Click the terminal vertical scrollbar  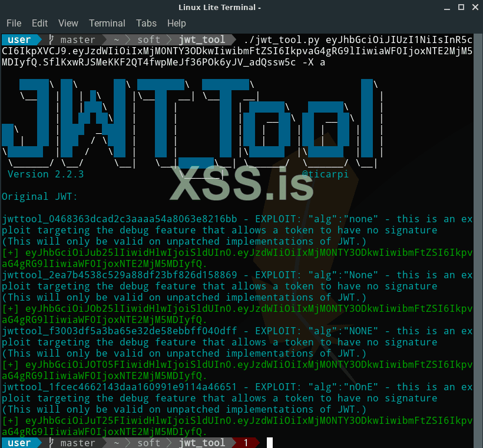[478, 241]
